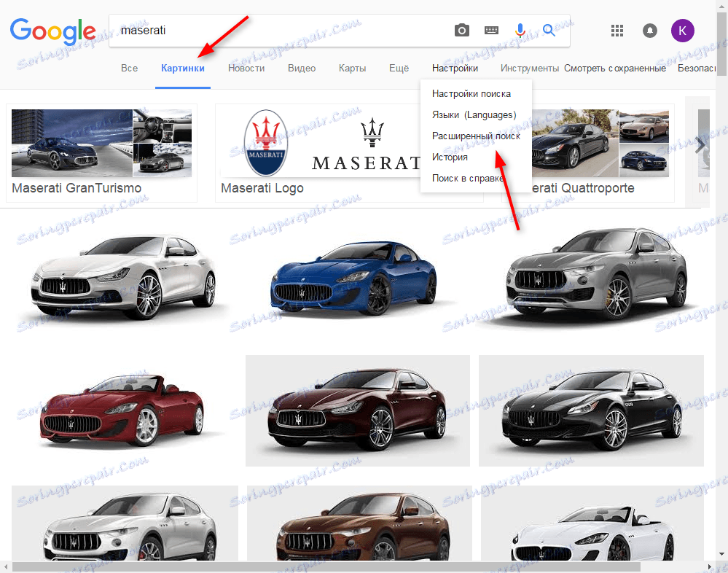Image resolution: width=728 pixels, height=573 pixels.
Task: Start voice search with microphone icon
Action: tap(520, 31)
